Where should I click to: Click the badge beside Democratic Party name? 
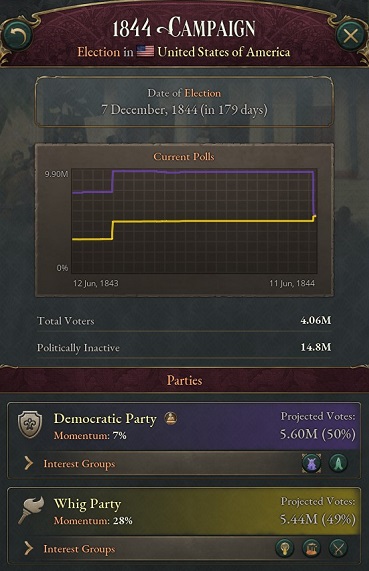tap(170, 418)
